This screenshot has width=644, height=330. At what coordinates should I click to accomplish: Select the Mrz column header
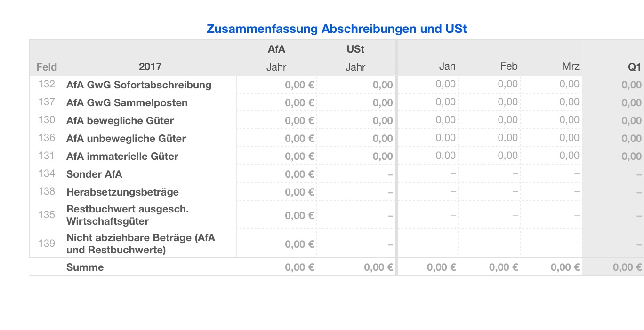571,66
